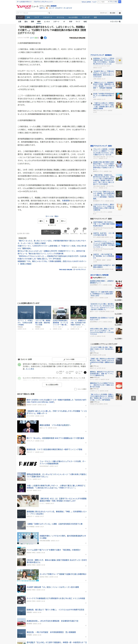Select the 国内 category tab

tap(26, 21)
